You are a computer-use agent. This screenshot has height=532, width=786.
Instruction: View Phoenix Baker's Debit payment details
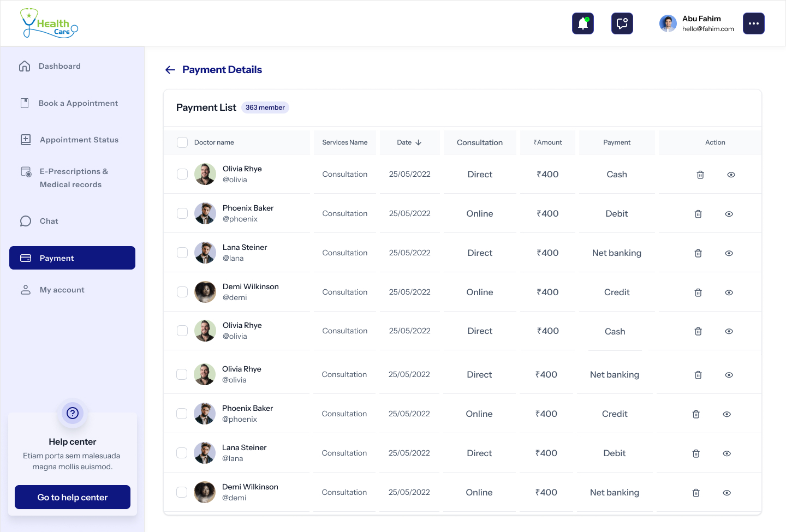pyautogui.click(x=729, y=214)
